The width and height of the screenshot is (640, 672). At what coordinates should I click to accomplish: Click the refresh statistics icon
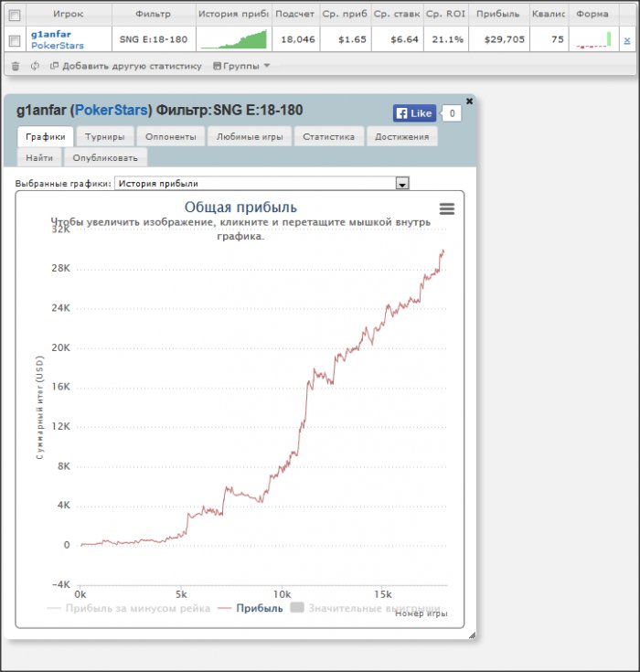35,66
